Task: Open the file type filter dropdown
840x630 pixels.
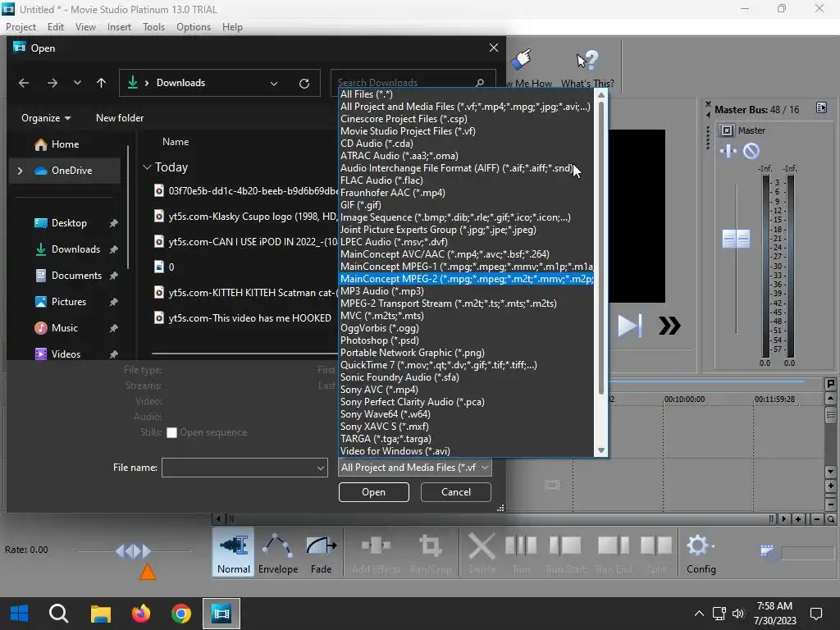Action: (x=414, y=468)
